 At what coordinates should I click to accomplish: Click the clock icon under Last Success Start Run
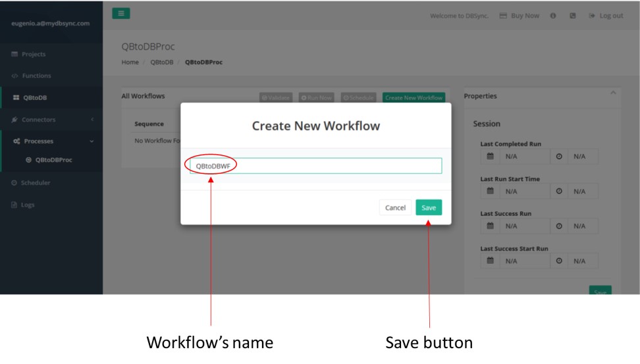pos(559,261)
